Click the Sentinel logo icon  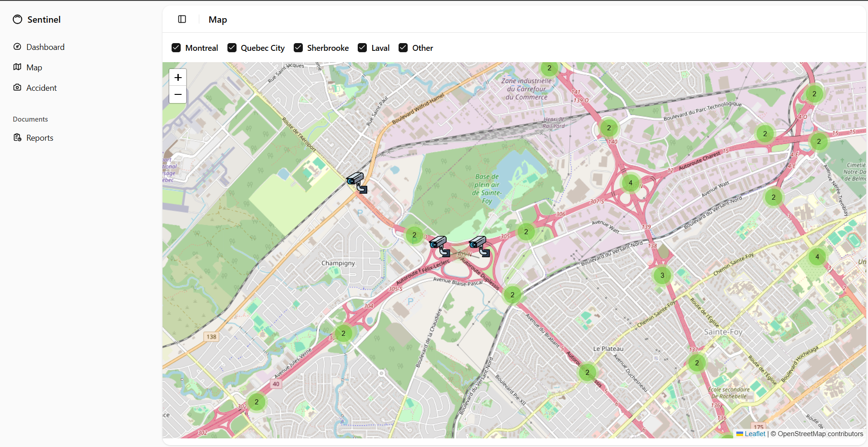coord(17,20)
